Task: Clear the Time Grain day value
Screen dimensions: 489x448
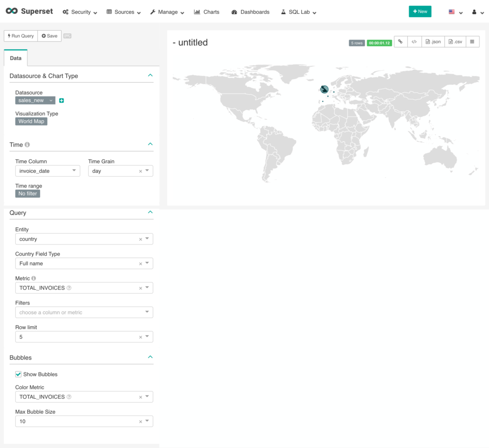Action: (x=140, y=171)
